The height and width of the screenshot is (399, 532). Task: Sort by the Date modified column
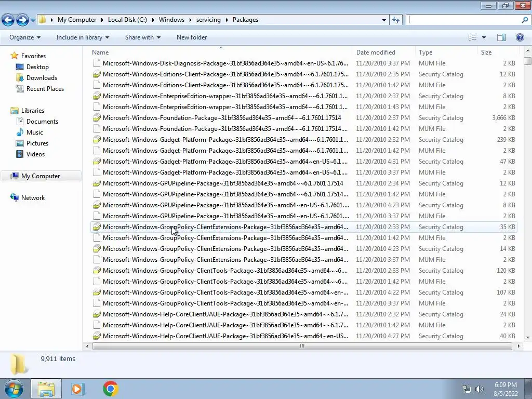tap(384, 52)
